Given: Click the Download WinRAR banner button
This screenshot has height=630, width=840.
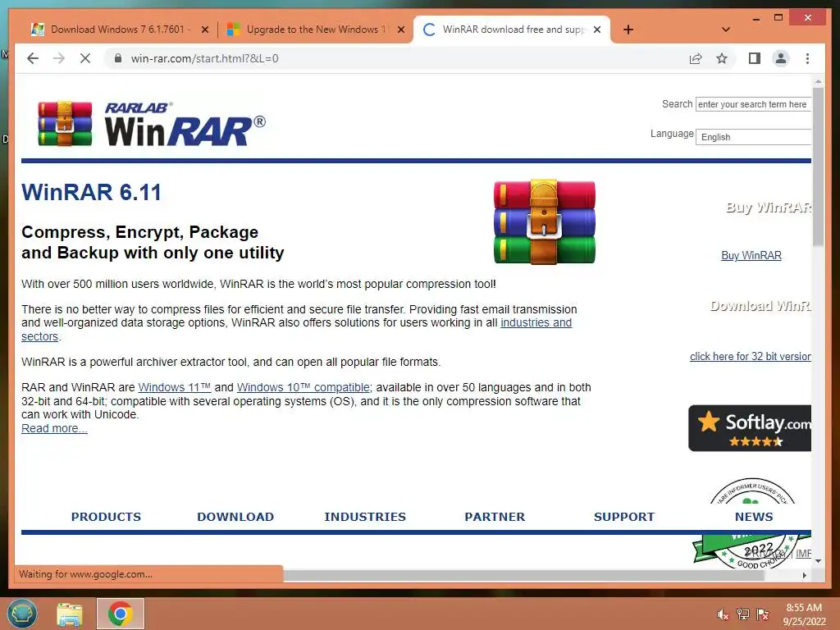Looking at the screenshot, I should [x=760, y=306].
